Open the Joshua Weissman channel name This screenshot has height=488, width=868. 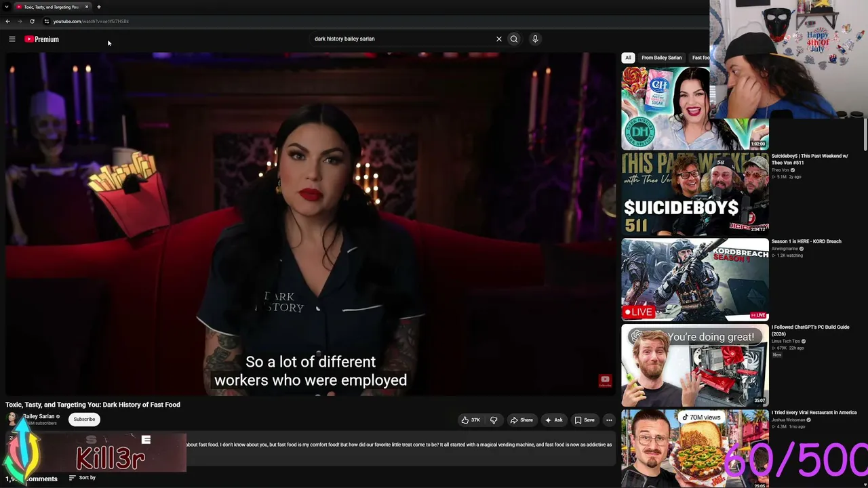tap(787, 420)
